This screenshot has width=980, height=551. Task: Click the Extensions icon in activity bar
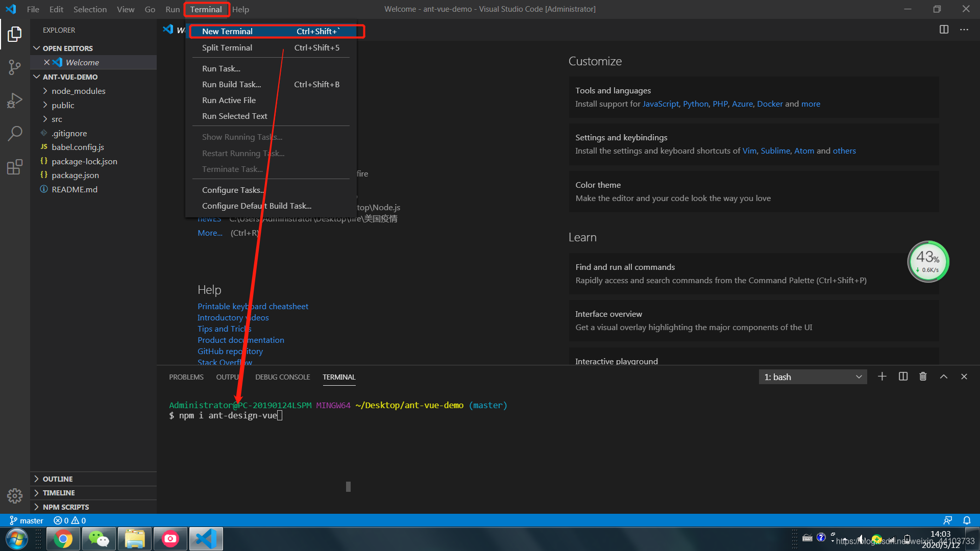point(15,166)
